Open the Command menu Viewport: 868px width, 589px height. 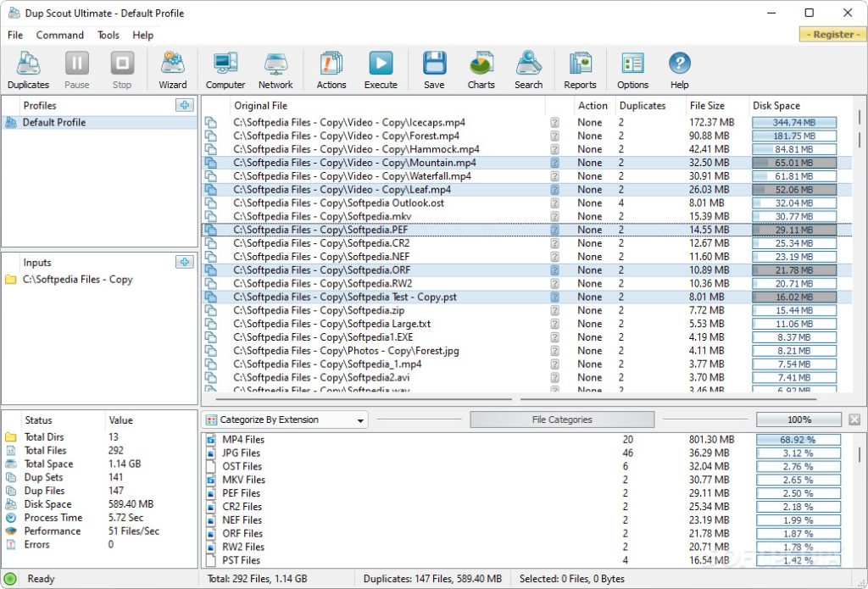click(59, 35)
